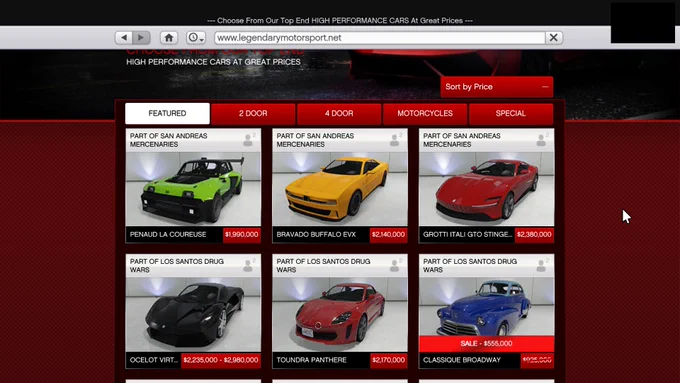This screenshot has width=680, height=383.
Task: Click 'HIGH PERFORMANCE CARS AT GREAT PRICES' heading
Action: click(213, 62)
